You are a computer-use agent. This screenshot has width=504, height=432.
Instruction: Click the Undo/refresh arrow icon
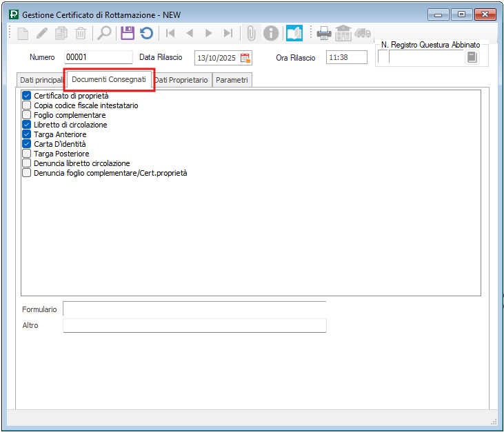click(x=146, y=33)
